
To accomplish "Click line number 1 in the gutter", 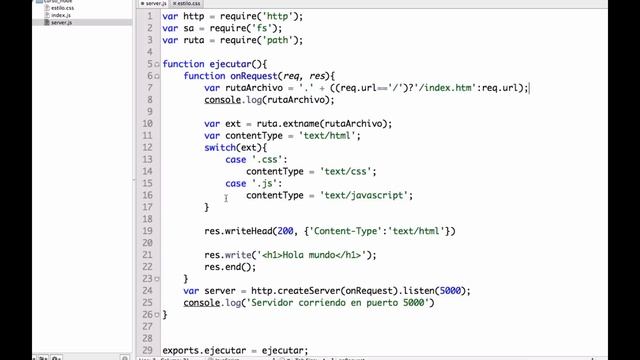I will click(149, 16).
